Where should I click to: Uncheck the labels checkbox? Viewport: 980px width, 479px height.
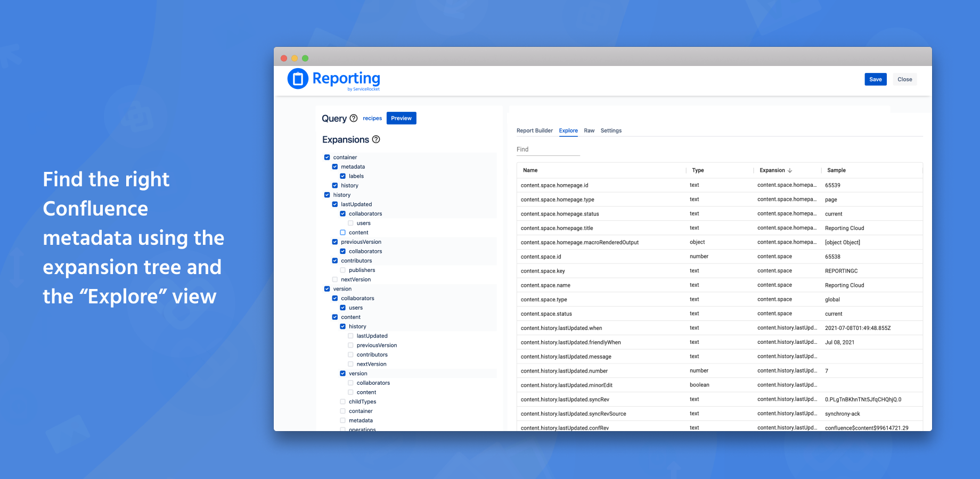point(343,176)
